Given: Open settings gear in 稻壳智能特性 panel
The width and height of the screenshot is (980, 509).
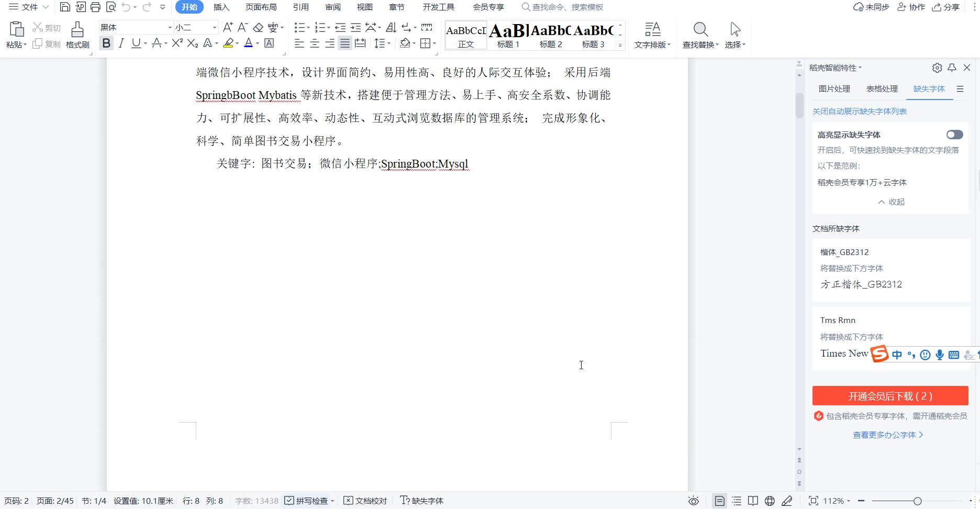Looking at the screenshot, I should click(x=937, y=68).
